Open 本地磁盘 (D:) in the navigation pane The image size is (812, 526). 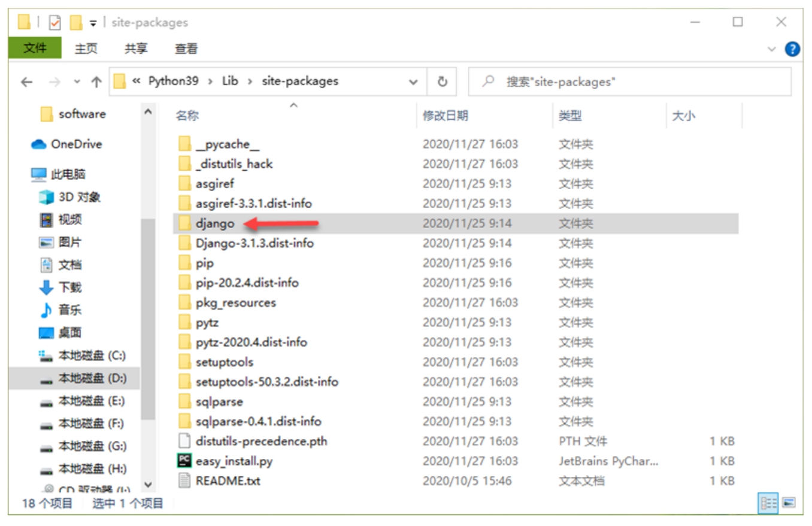click(82, 378)
